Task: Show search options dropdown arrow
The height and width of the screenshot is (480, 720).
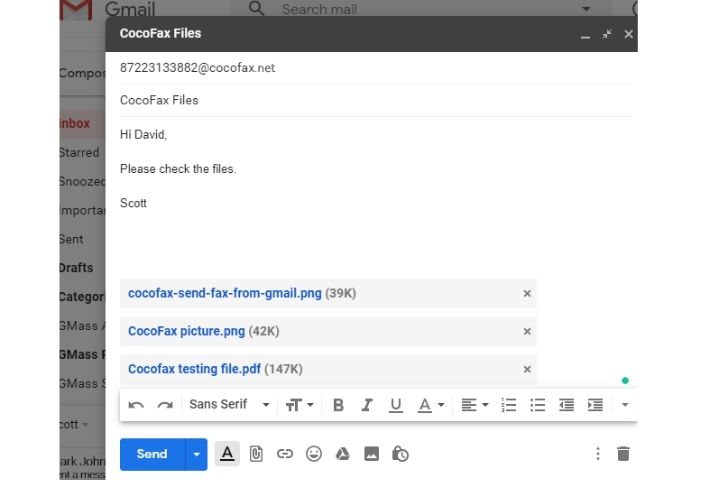Action: point(586,9)
